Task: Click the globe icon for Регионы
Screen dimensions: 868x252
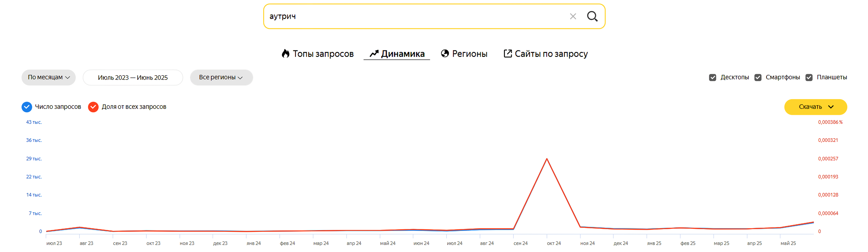Action: click(x=445, y=54)
